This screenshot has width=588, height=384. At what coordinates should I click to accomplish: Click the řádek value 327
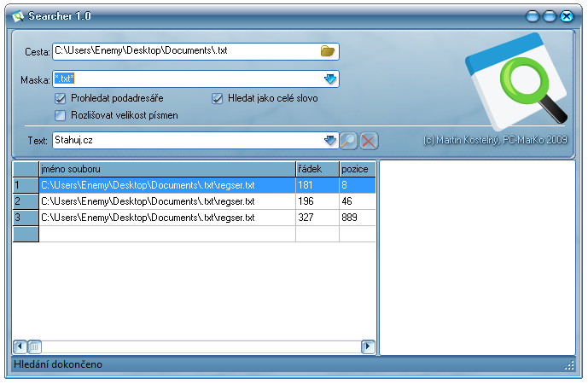[317, 218]
